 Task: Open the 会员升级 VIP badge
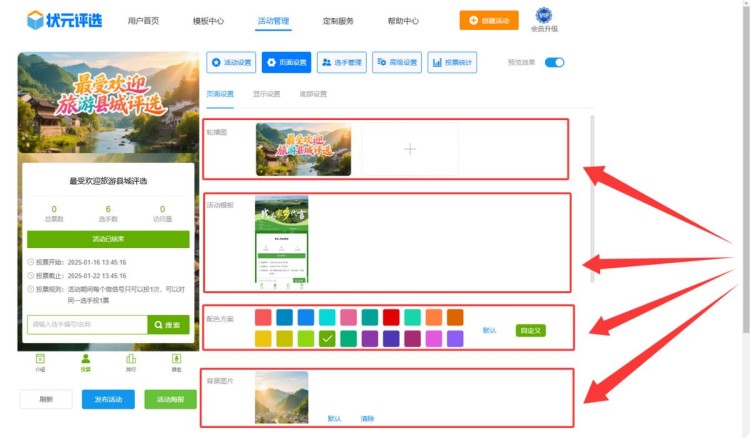pos(544,16)
